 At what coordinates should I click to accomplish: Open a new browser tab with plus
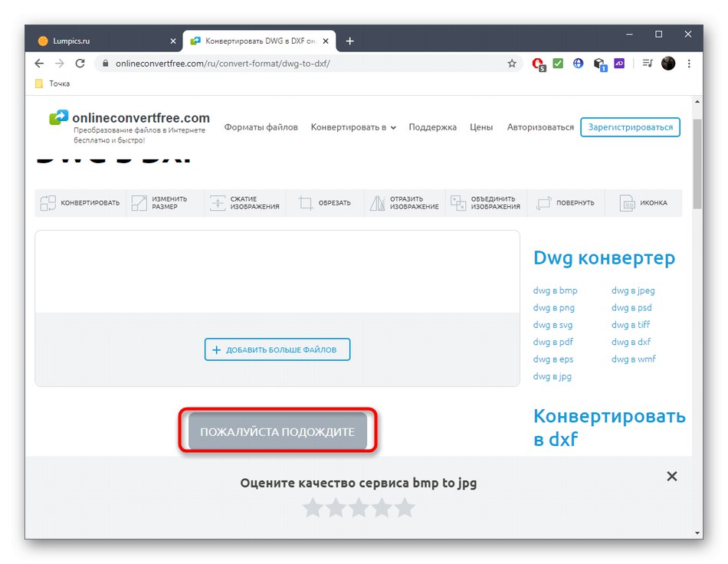pyautogui.click(x=349, y=41)
